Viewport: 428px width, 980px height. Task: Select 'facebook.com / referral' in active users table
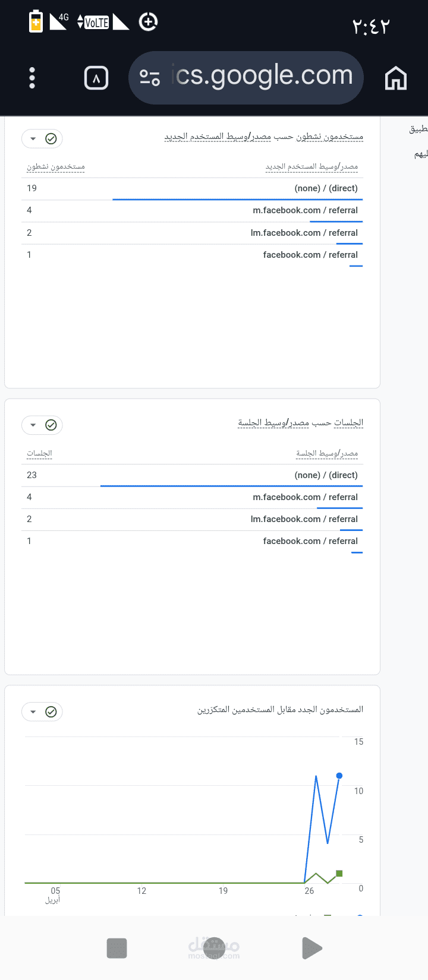point(192,255)
